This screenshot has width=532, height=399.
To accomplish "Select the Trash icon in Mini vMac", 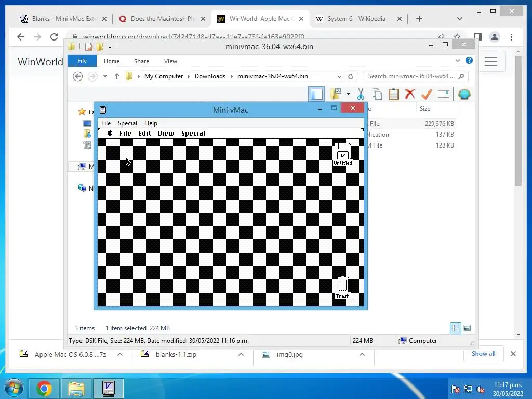I will pos(343,288).
